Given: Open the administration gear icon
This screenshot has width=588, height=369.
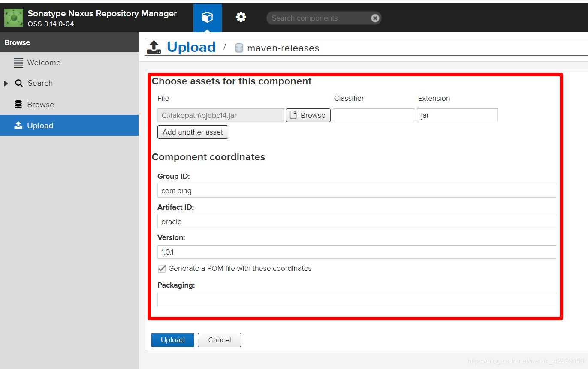Looking at the screenshot, I should tap(241, 17).
